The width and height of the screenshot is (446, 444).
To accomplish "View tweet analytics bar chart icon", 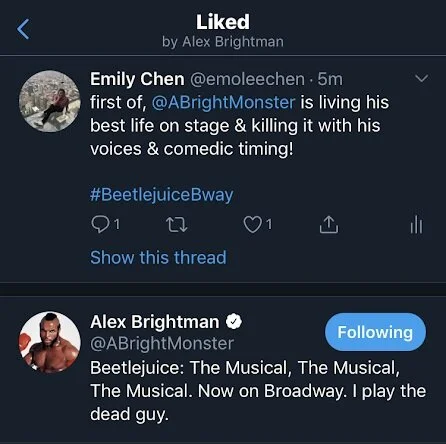I will coord(416,224).
